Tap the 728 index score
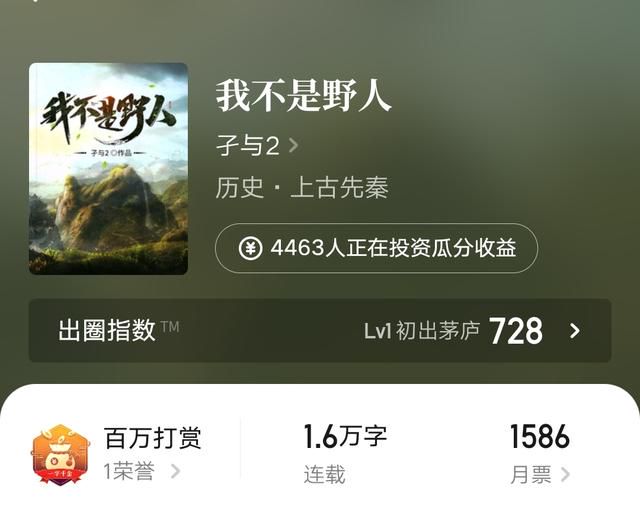The height and width of the screenshot is (509, 640). coord(516,331)
